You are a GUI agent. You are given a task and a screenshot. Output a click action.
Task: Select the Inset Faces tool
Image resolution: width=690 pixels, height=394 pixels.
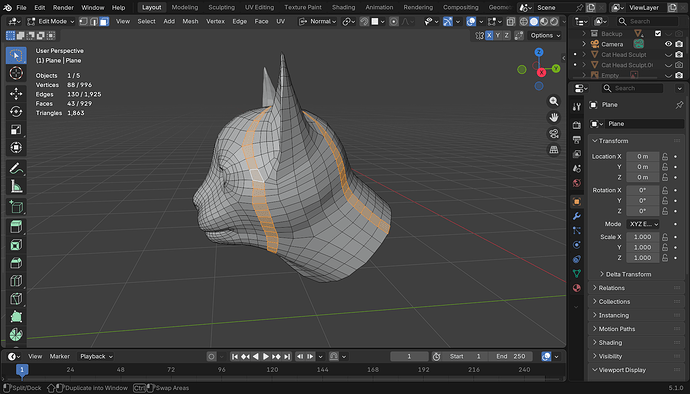point(16,245)
